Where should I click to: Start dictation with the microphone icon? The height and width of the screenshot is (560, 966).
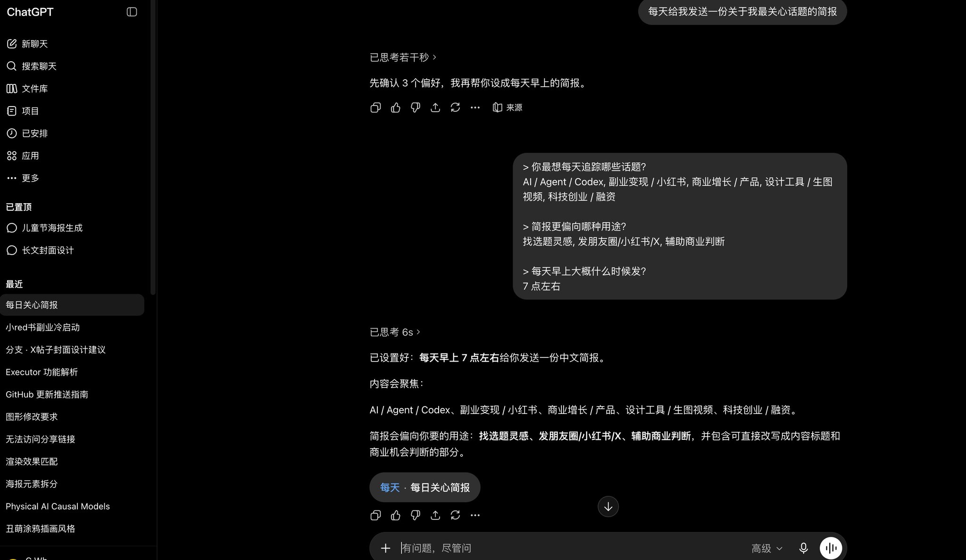click(x=803, y=548)
